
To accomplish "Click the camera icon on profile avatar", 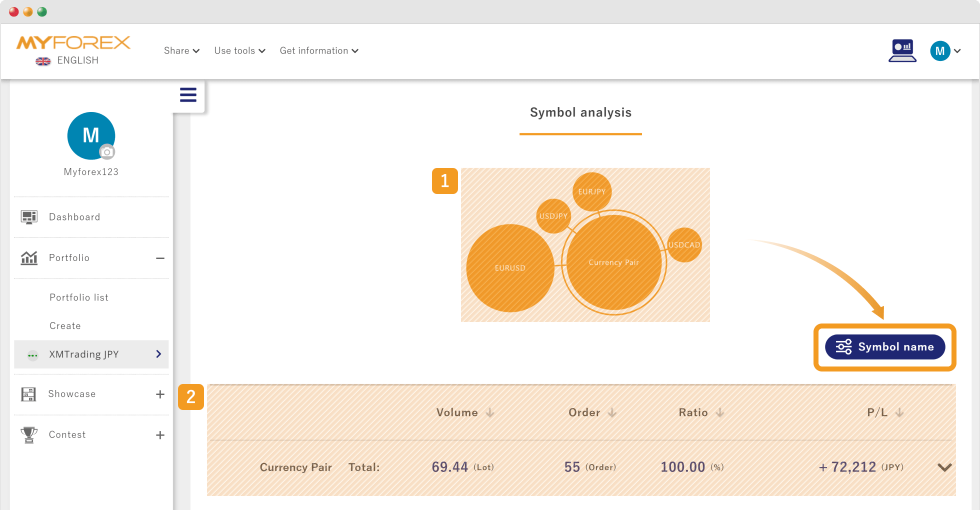I will (106, 152).
